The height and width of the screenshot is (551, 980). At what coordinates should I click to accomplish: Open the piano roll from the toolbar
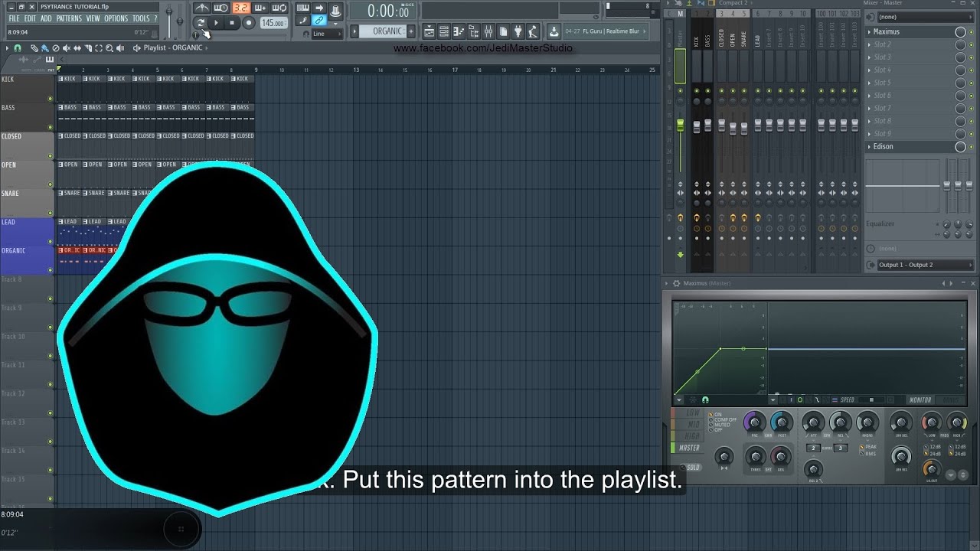point(459,31)
